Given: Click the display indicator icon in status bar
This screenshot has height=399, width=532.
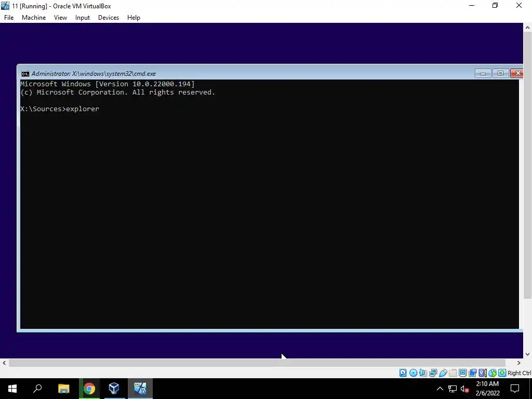Looking at the screenshot, I should [x=462, y=373].
